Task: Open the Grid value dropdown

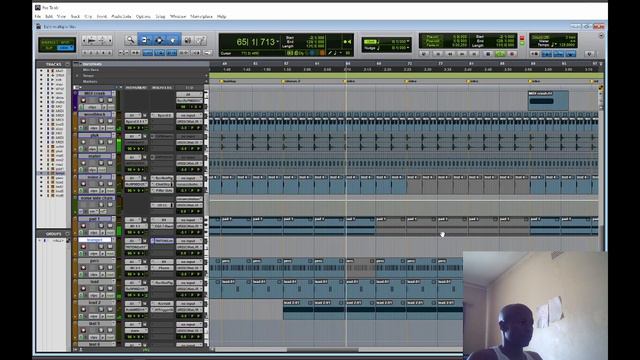Action: pos(408,42)
